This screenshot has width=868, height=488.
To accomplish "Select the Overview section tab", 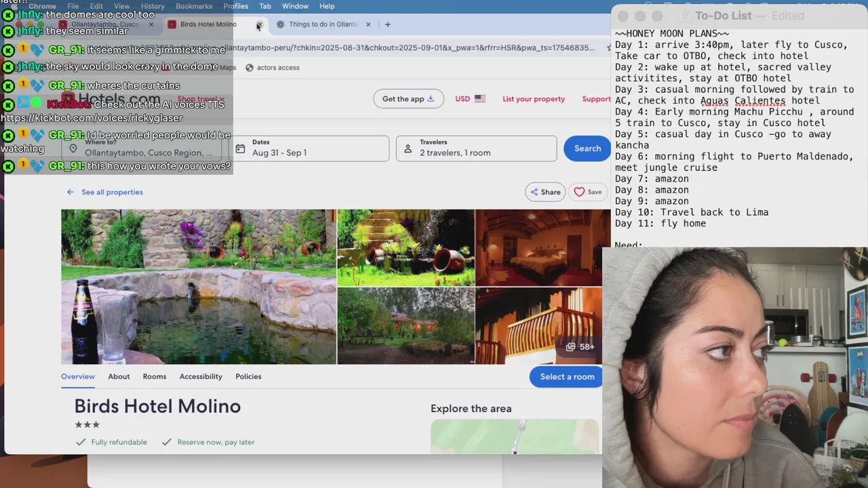I will 78,377.
